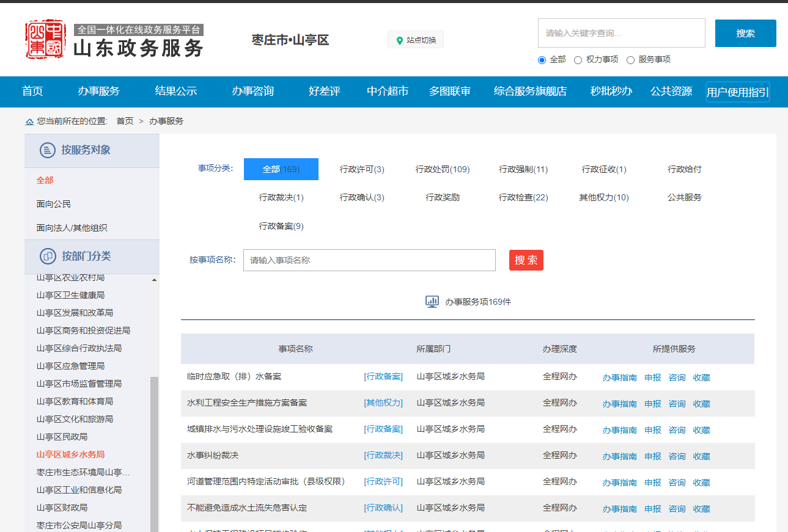This screenshot has height=532, width=788.
Task: Filter by 行政处罚(109) category
Action: (443, 169)
